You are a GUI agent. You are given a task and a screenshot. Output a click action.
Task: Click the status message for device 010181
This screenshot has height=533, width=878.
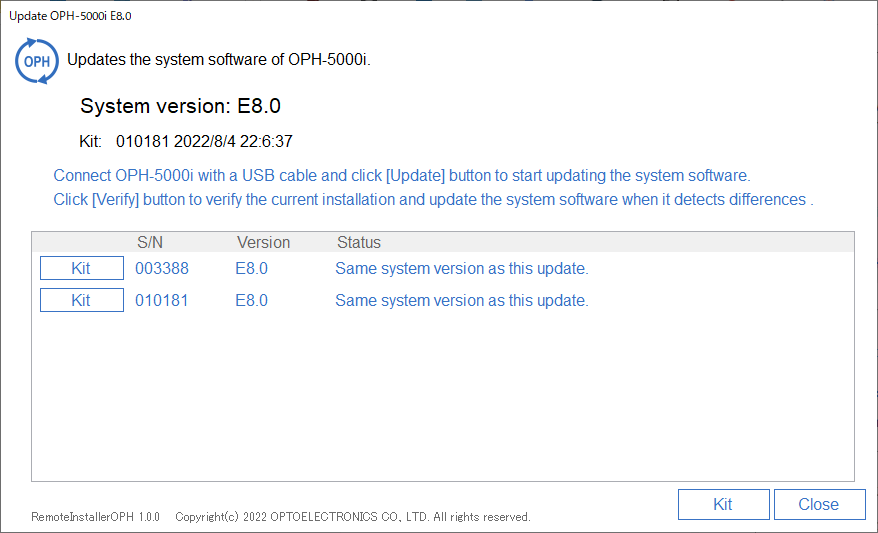click(x=462, y=301)
